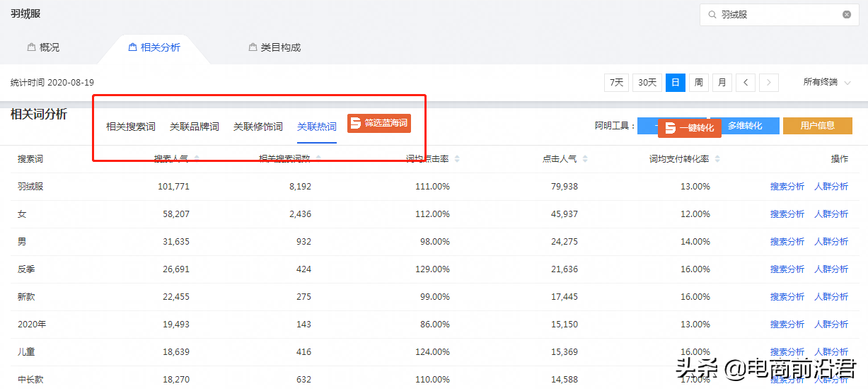This screenshot has height=391, width=868.
Task: Click the 筛选蓝海词 button
Action: tap(379, 123)
